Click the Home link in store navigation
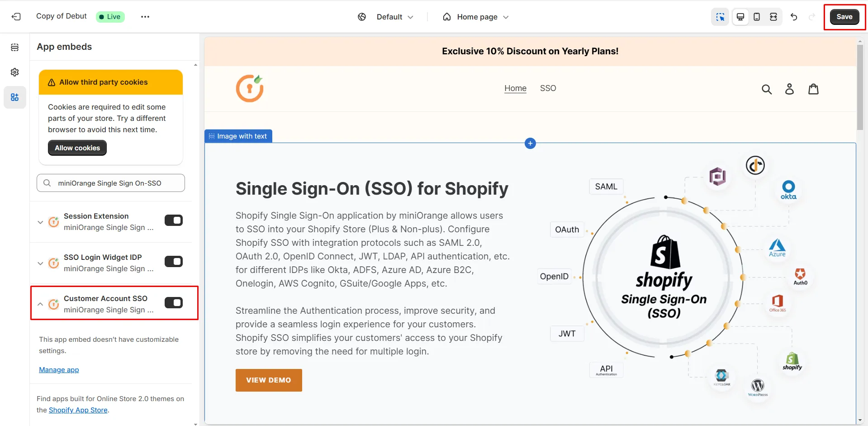 (x=515, y=88)
